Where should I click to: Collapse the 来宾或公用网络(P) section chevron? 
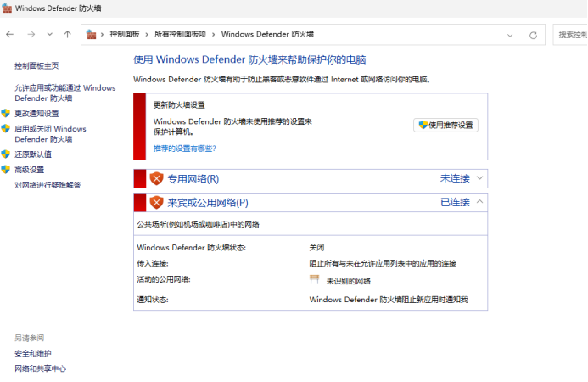tap(479, 202)
